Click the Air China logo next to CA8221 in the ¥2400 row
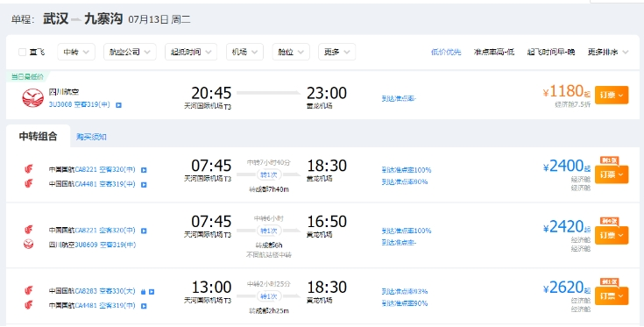 coord(28,169)
